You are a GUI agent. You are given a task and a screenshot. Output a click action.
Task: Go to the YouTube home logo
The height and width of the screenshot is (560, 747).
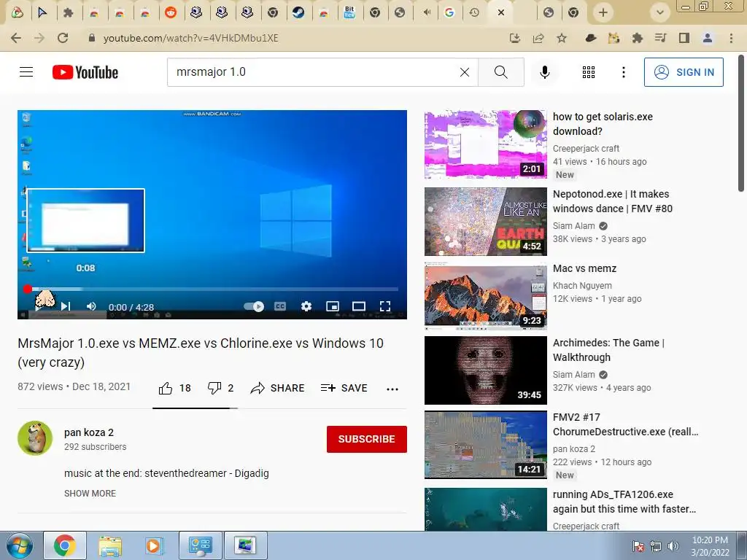pyautogui.click(x=85, y=72)
